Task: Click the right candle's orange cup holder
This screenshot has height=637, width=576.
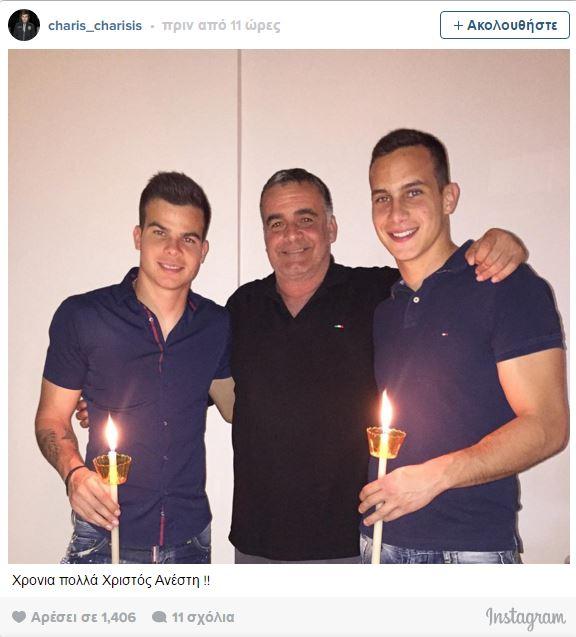Action: tap(386, 442)
